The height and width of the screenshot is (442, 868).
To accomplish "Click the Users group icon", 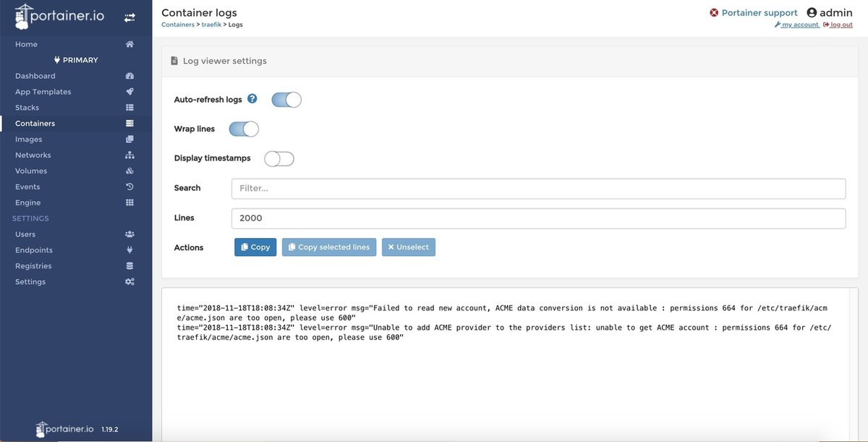I will (x=129, y=234).
